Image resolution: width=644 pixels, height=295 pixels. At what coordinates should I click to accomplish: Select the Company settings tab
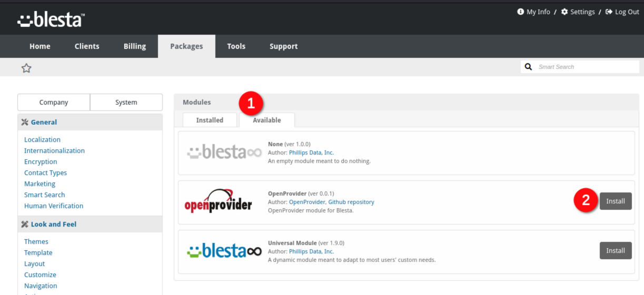[54, 103]
